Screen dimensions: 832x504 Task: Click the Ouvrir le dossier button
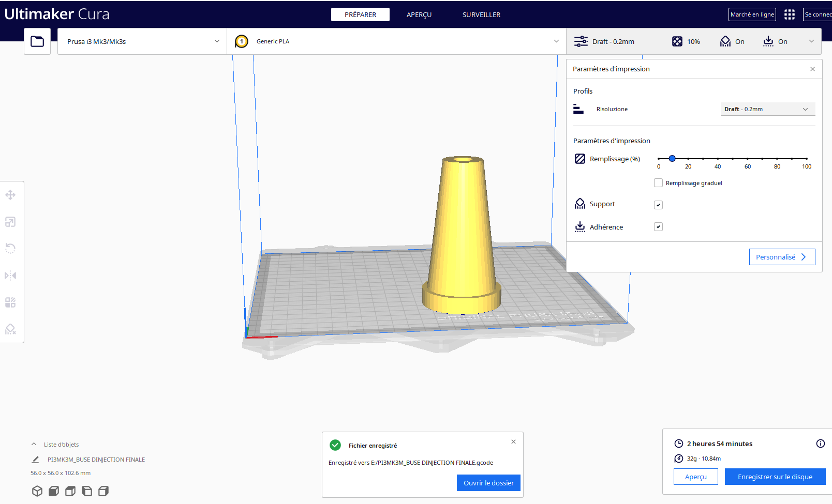click(488, 483)
